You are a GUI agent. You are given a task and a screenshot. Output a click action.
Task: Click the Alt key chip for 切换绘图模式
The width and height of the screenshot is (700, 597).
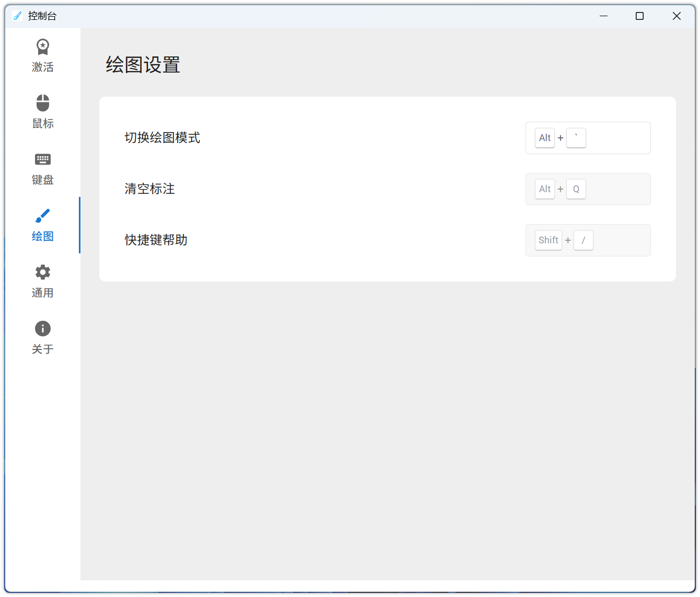(544, 138)
